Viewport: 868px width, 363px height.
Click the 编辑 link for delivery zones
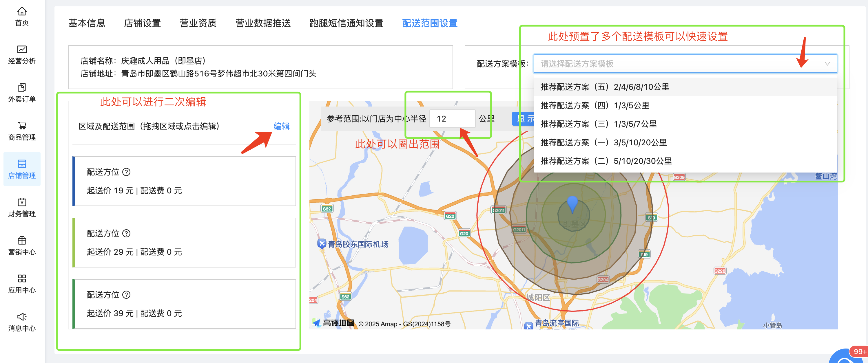281,126
